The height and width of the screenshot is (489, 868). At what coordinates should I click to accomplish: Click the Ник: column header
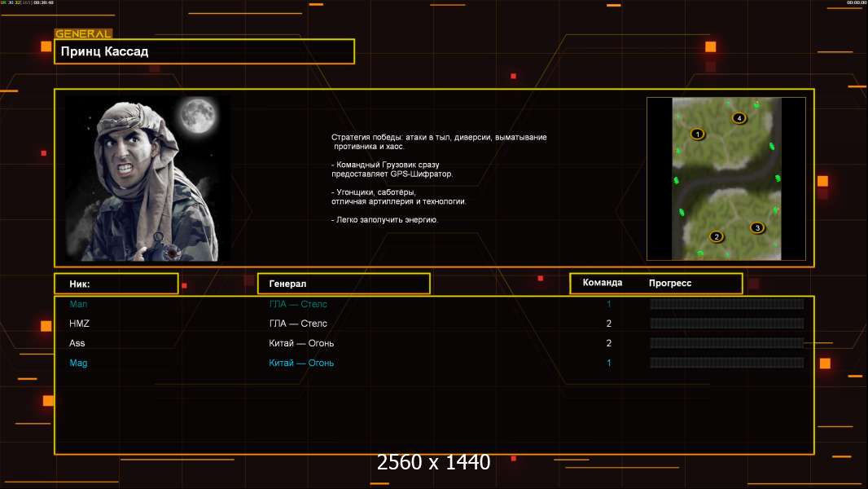(116, 284)
